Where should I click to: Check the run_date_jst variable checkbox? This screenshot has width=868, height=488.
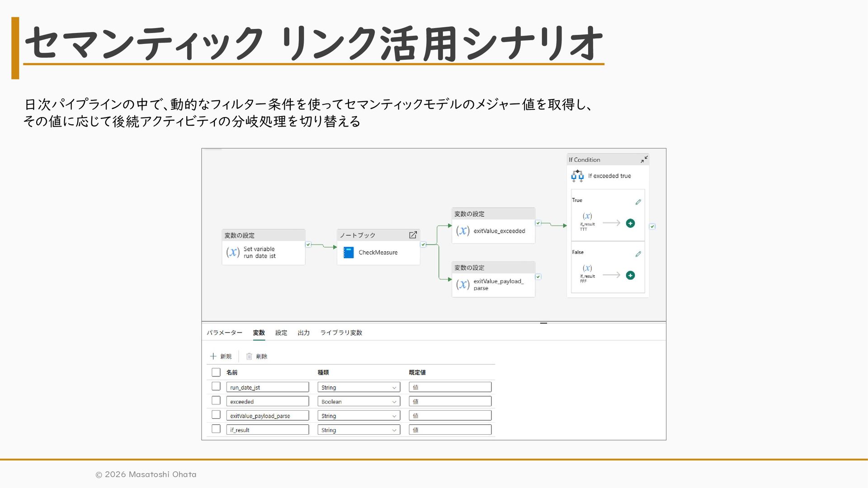click(x=216, y=386)
